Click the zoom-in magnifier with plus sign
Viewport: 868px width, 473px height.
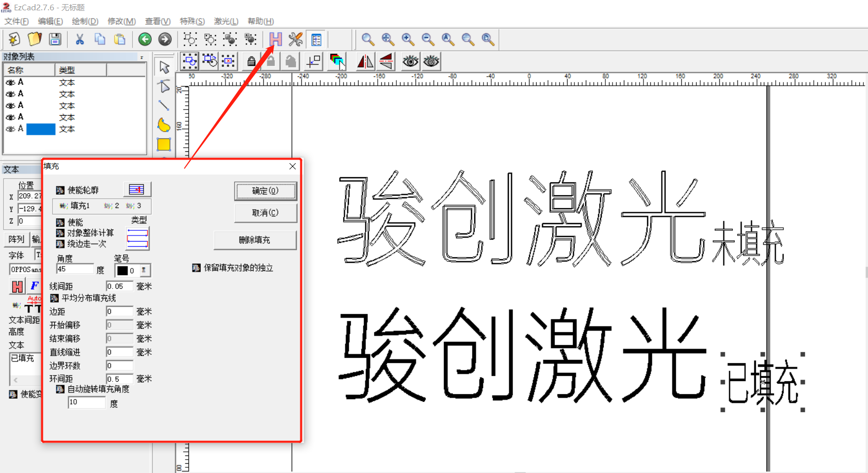408,39
